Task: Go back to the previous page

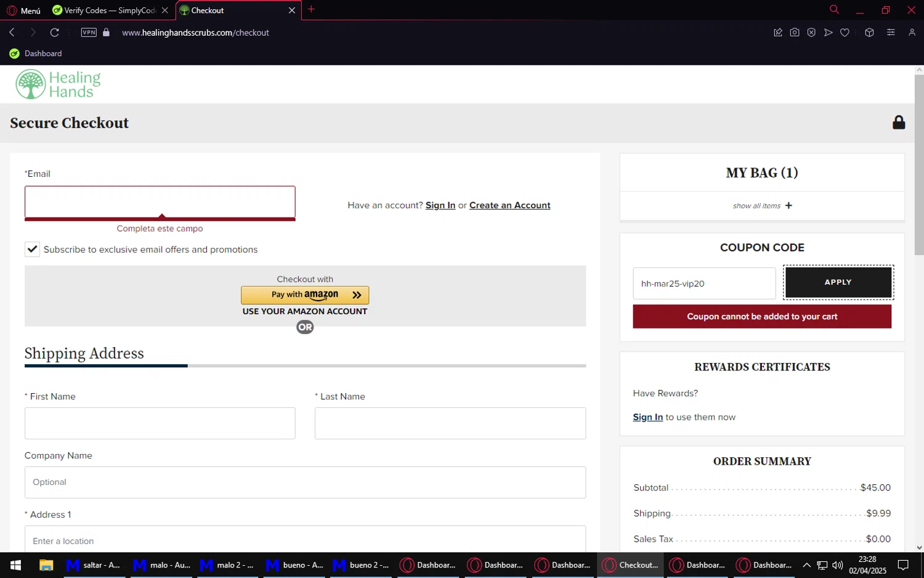Action: (x=12, y=32)
